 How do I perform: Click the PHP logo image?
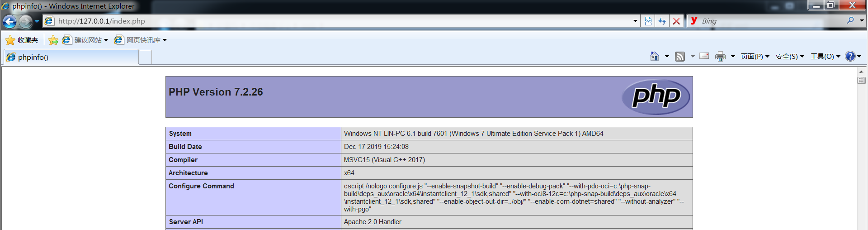click(x=656, y=97)
